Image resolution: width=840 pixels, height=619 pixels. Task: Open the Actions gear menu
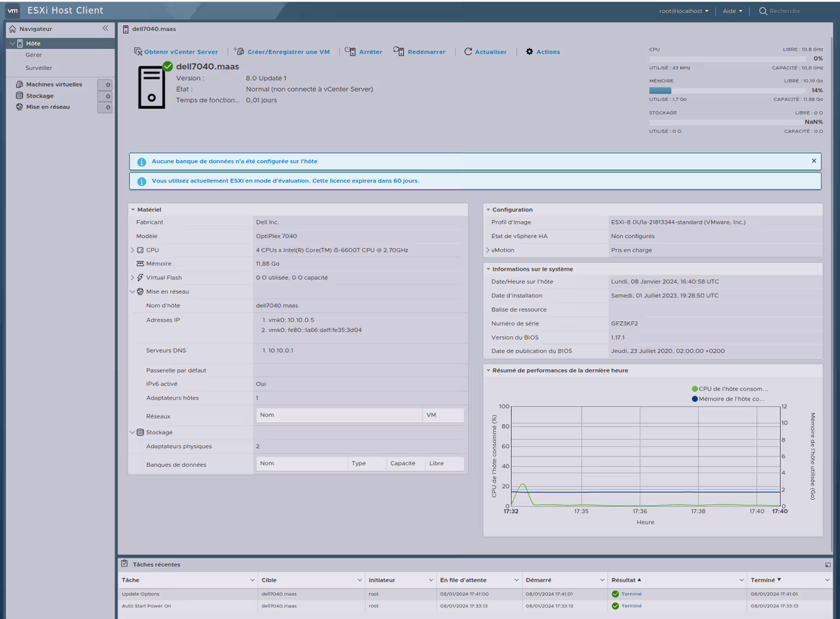click(x=530, y=52)
